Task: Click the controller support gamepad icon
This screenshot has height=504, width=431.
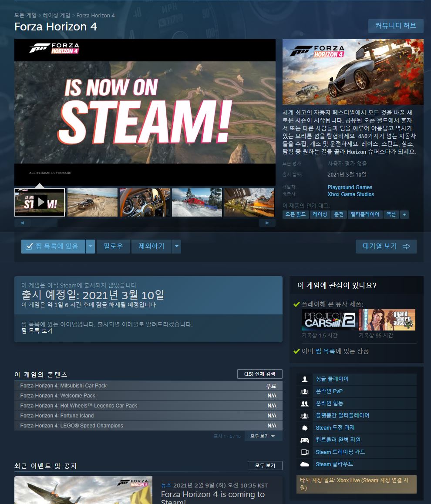Action: click(305, 440)
